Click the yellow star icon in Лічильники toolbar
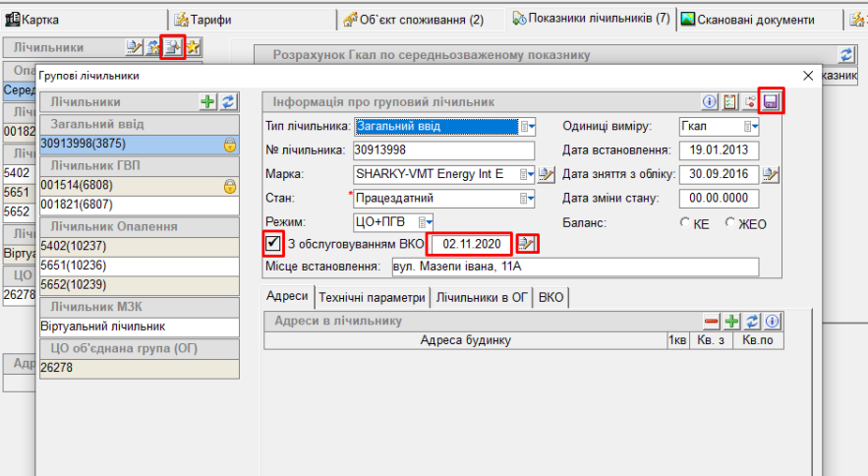 193,47
